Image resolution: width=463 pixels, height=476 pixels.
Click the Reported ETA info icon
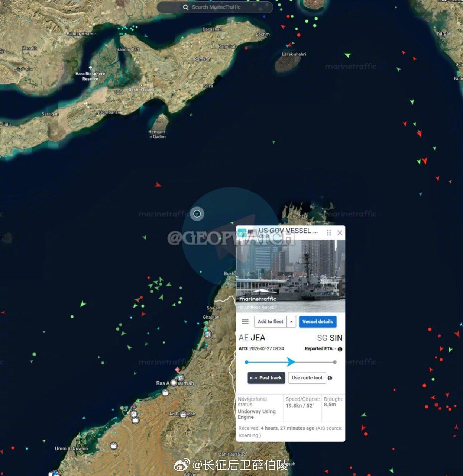(340, 349)
